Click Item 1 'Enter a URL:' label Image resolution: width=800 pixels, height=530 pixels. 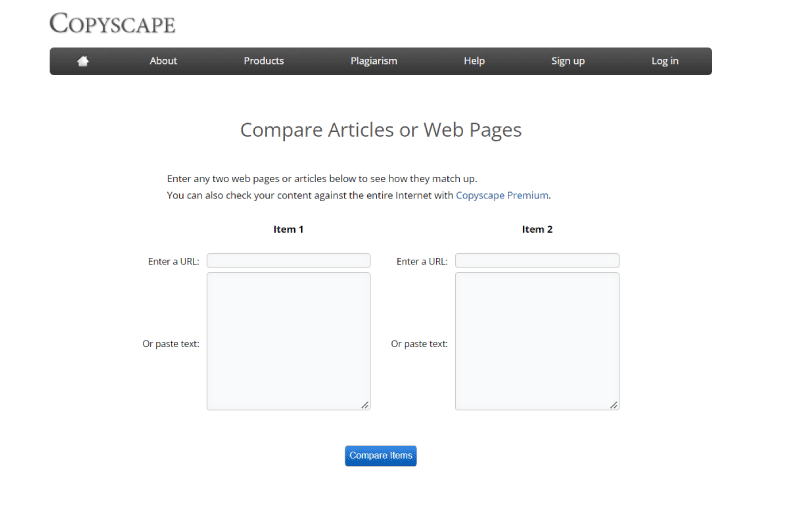click(x=173, y=261)
